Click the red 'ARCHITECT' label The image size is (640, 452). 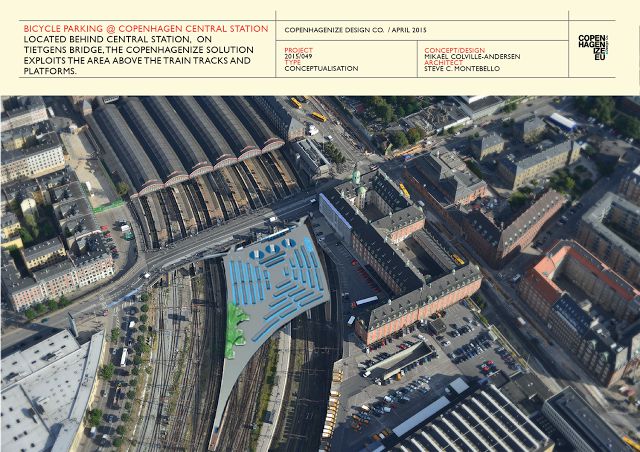coord(444,62)
